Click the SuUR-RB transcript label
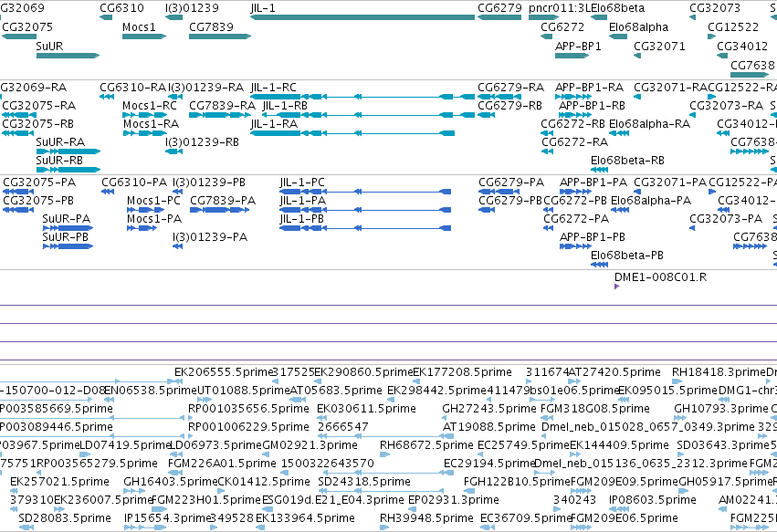The image size is (777, 532). click(59, 161)
